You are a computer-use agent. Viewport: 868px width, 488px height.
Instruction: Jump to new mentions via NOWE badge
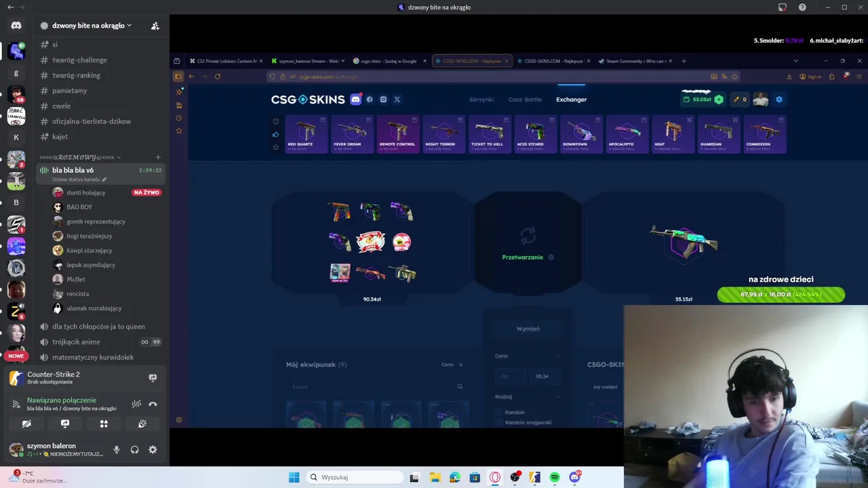16,356
